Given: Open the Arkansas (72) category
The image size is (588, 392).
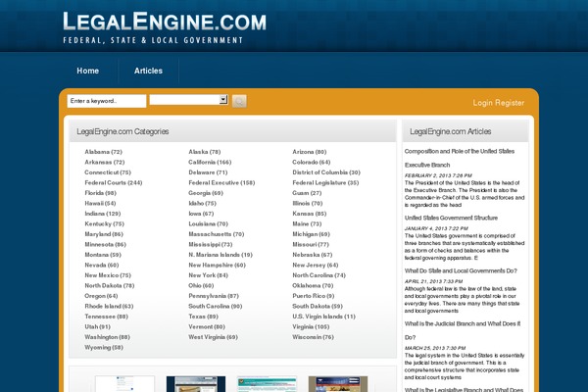Looking at the screenshot, I should click(x=105, y=162).
